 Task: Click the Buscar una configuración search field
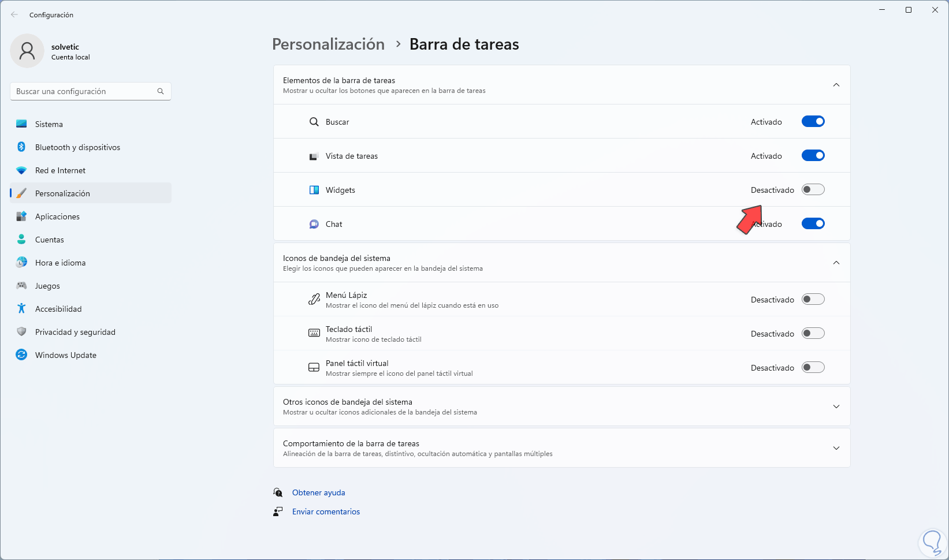point(84,91)
